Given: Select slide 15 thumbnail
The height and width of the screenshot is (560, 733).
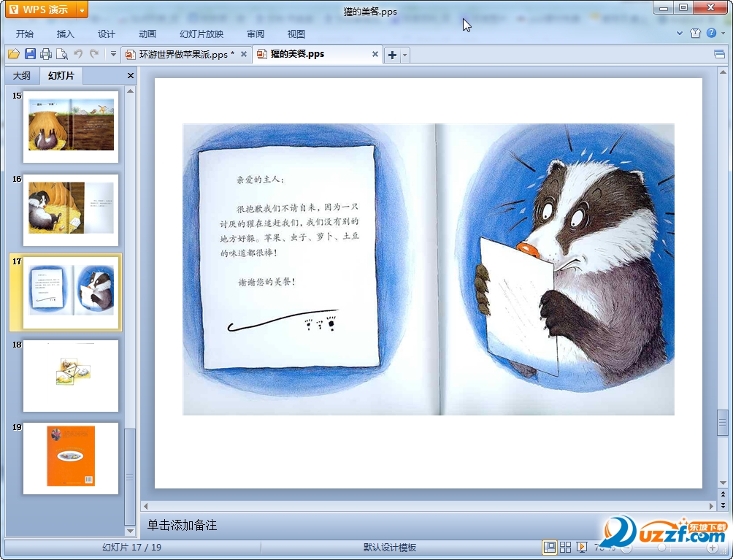Looking at the screenshot, I should click(71, 127).
